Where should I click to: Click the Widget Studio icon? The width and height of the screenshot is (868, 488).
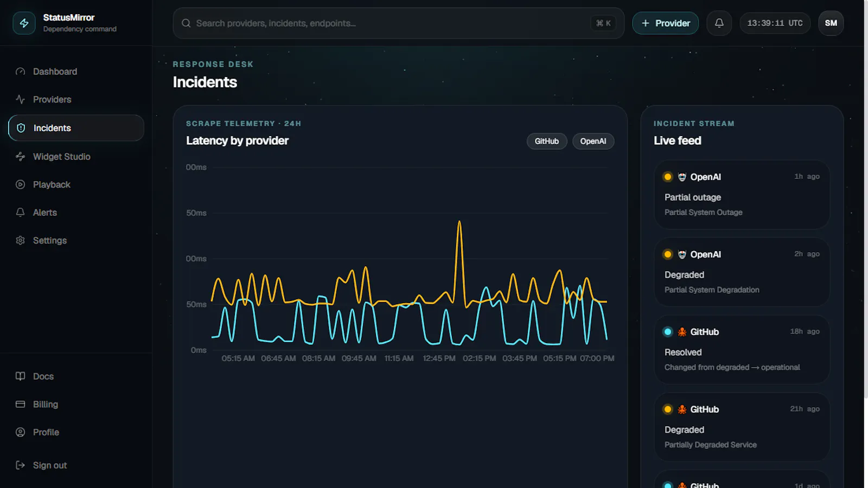(21, 157)
